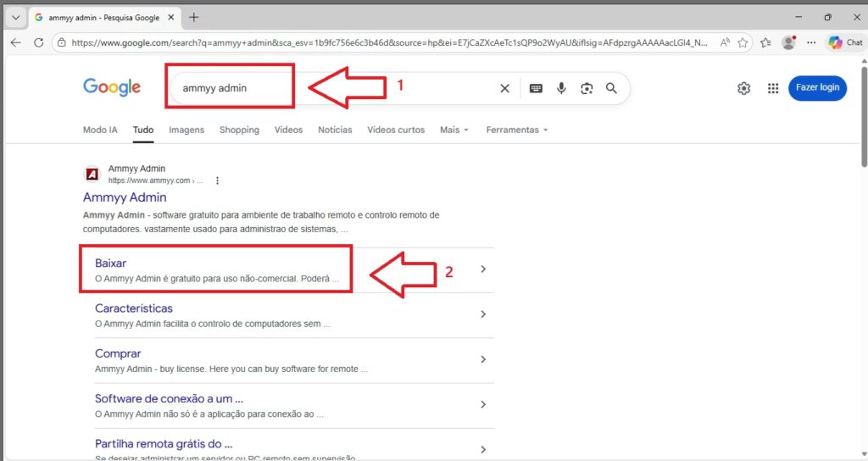Viewport: 868px width, 461px height.
Task: Open the Copilot Chat button
Action: (x=845, y=42)
